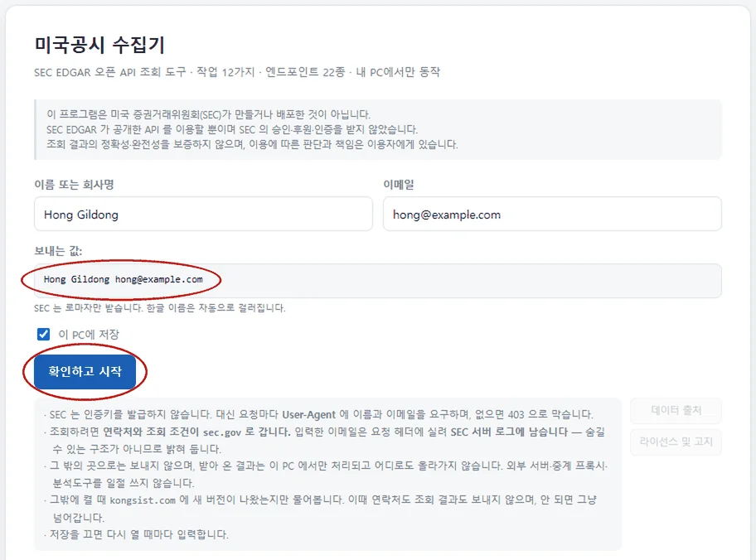Click the hint about SEC 로마자만 받습니다

(160, 308)
